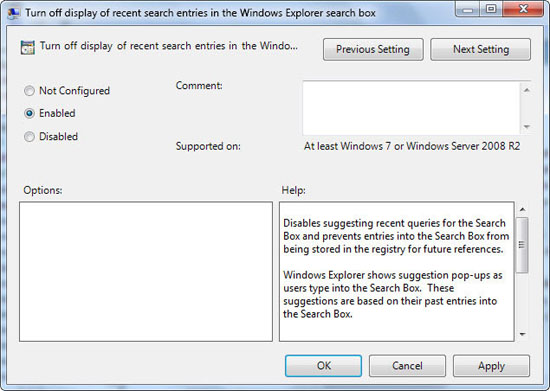Go to Previous Setting
The width and height of the screenshot is (550, 391).
373,49
